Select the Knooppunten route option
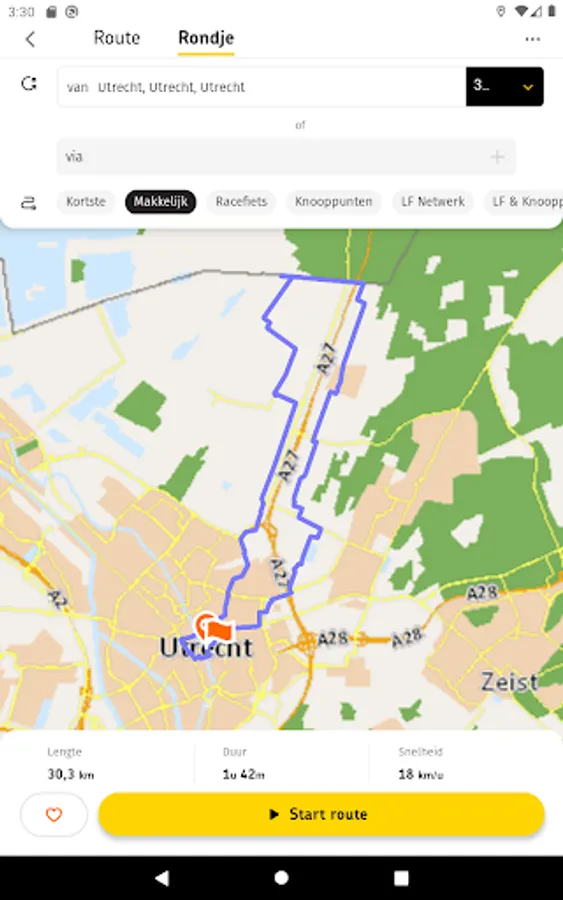563x900 pixels. pos(333,202)
